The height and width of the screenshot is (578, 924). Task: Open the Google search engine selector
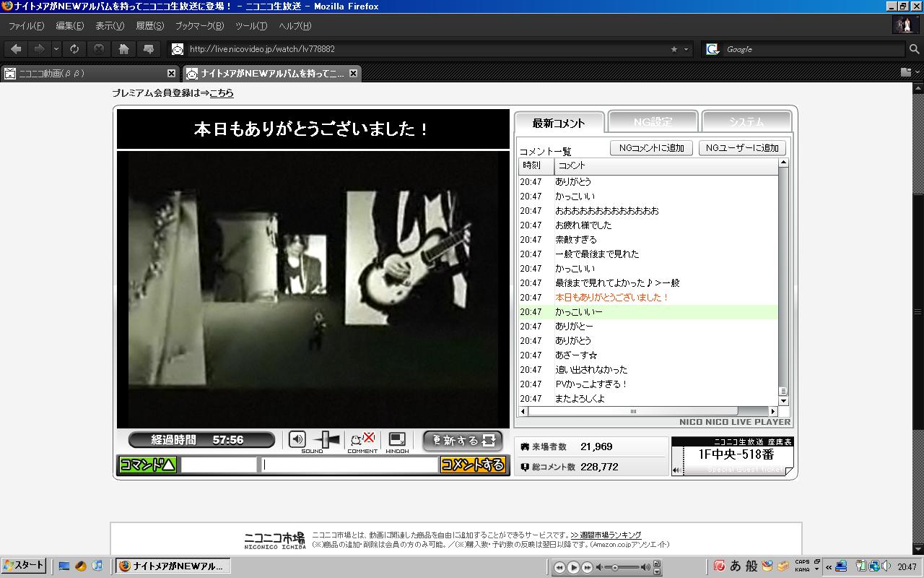click(712, 49)
